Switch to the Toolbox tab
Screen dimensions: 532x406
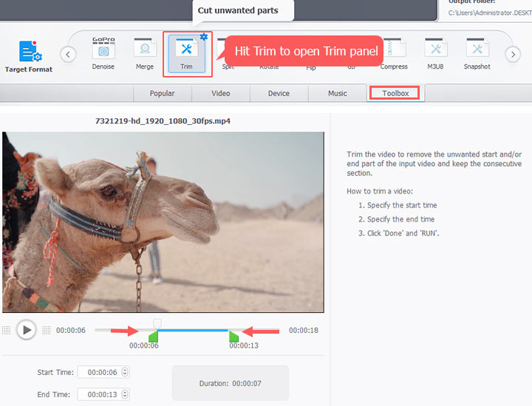pyautogui.click(x=395, y=93)
